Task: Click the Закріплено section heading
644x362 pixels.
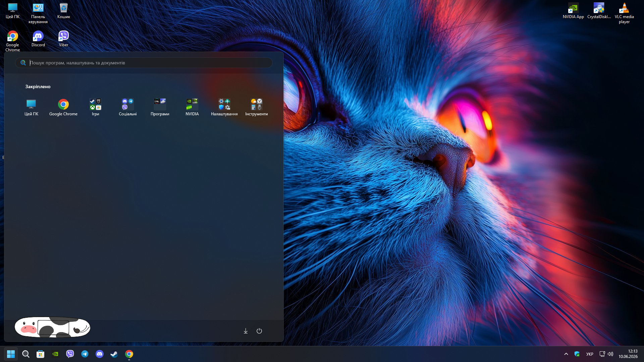Action: point(38,86)
